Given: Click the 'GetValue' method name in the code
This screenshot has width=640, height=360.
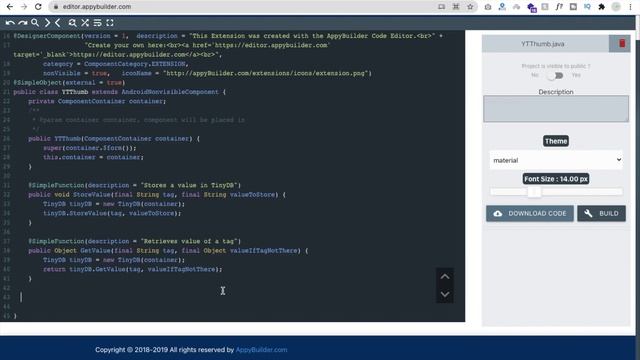Looking at the screenshot, I should tap(96, 251).
